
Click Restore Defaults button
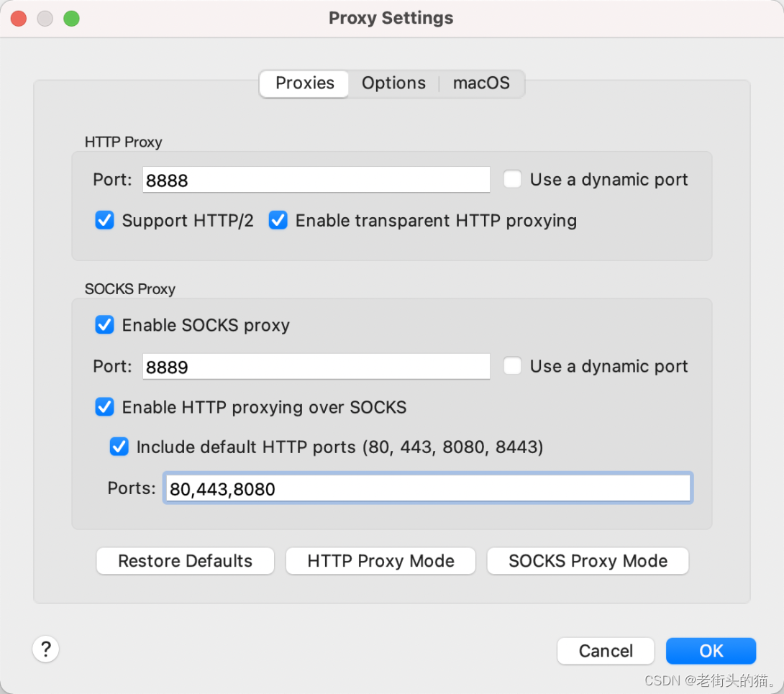(185, 561)
